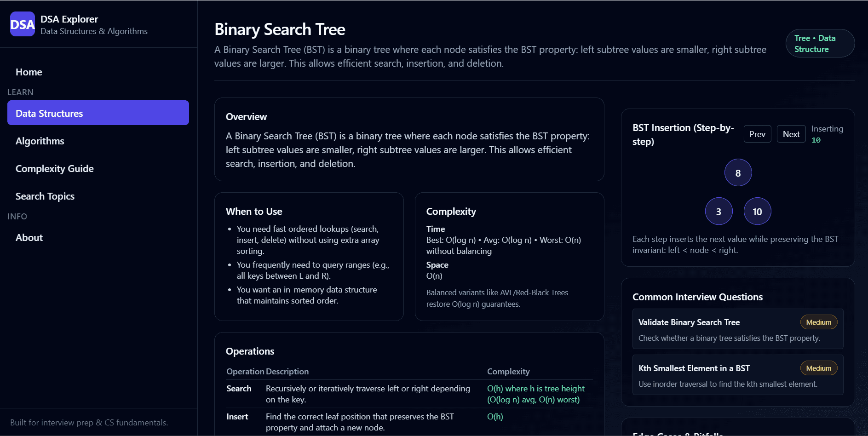Open the Complexity Guide
The image size is (868, 436).
(x=55, y=169)
